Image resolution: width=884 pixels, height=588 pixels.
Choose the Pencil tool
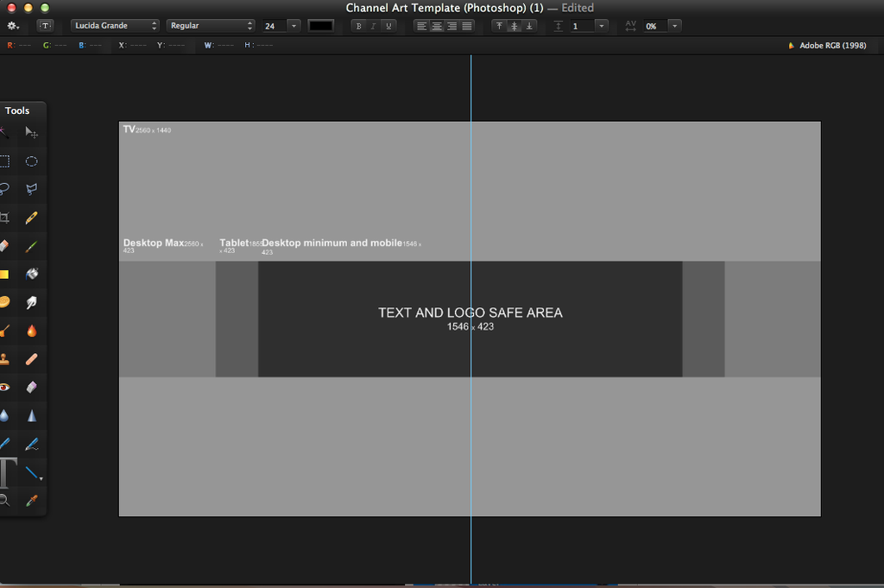31,218
